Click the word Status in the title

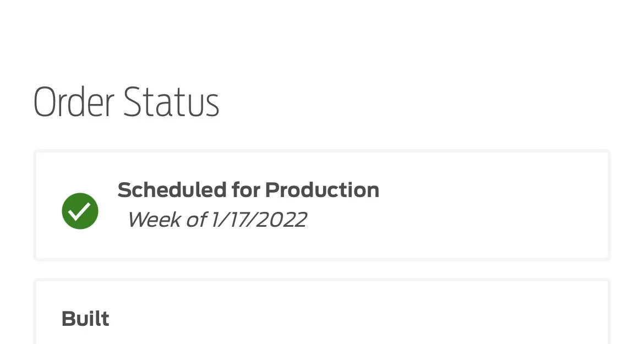point(171,102)
